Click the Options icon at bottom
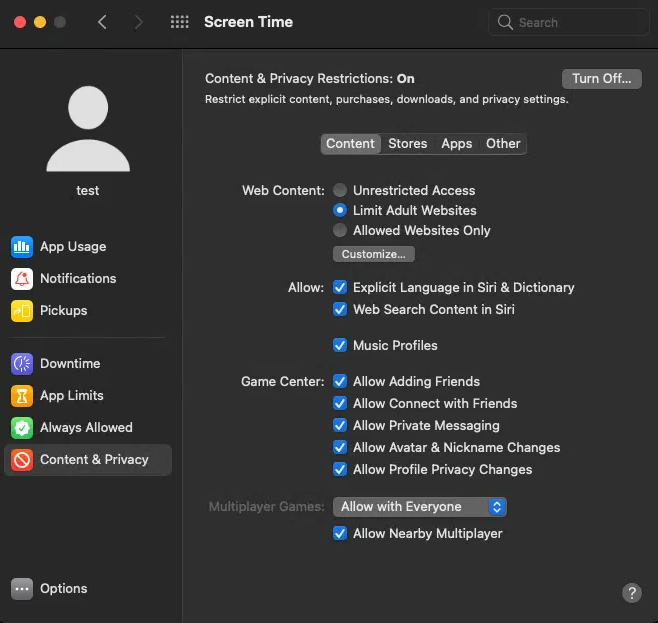The width and height of the screenshot is (658, 623). click(x=22, y=589)
